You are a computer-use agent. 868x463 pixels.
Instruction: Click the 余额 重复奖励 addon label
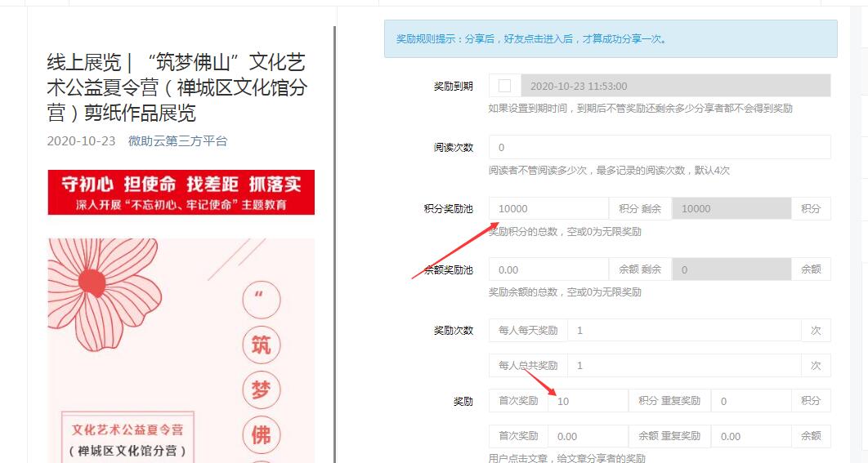[669, 436]
